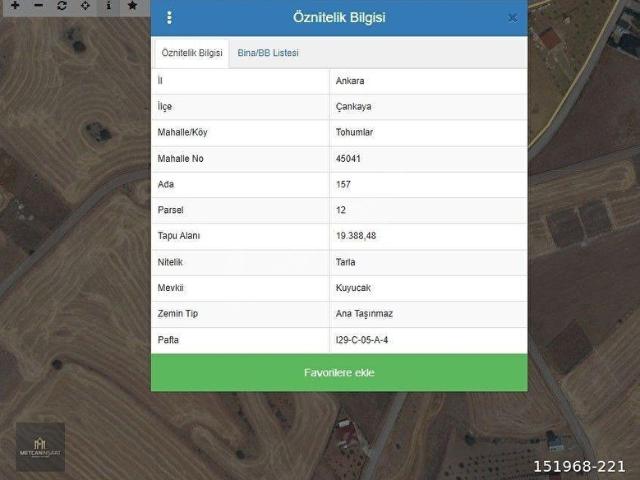Open favorites with the star icon
Image resolution: width=640 pixels, height=480 pixels.
(132, 5)
